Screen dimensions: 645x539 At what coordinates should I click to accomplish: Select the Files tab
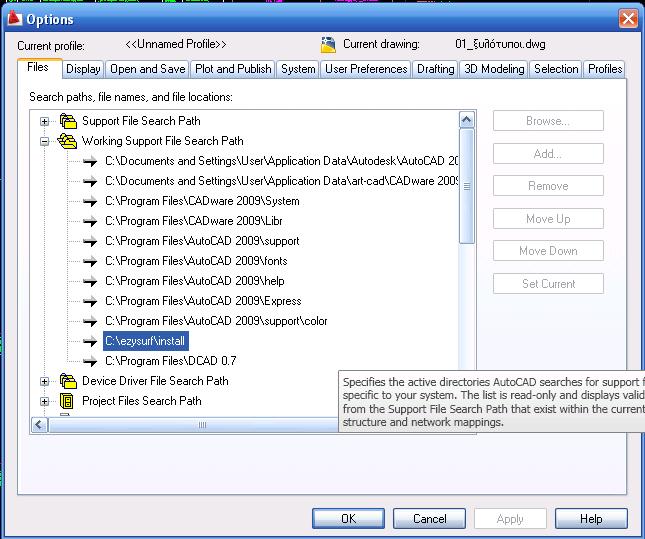38,67
